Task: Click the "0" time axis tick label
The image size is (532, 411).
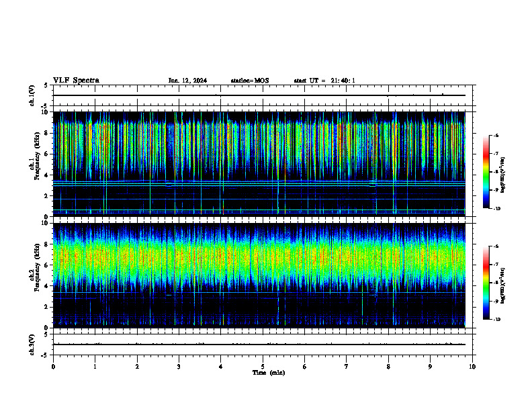Action: pyautogui.click(x=53, y=367)
